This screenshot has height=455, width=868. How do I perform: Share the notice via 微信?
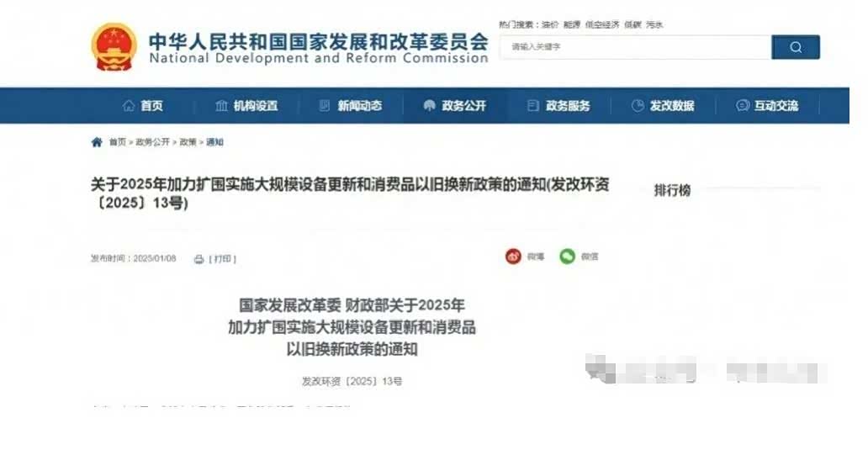click(x=568, y=257)
